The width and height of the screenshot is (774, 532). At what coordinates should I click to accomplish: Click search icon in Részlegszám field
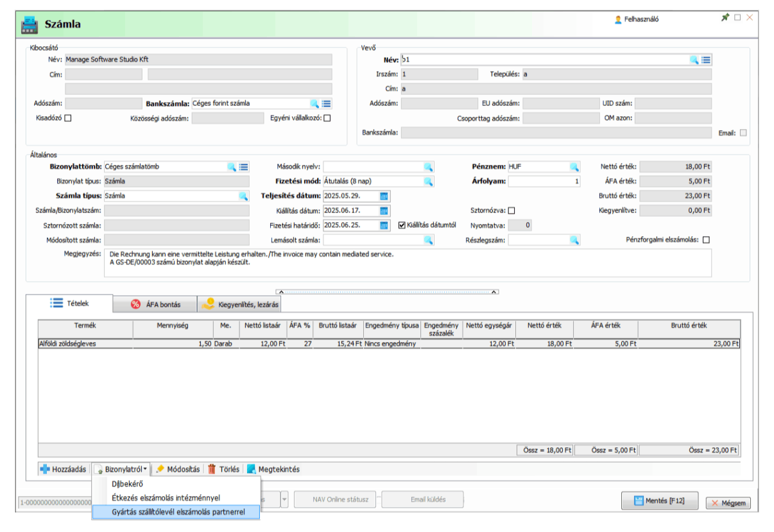coord(574,240)
